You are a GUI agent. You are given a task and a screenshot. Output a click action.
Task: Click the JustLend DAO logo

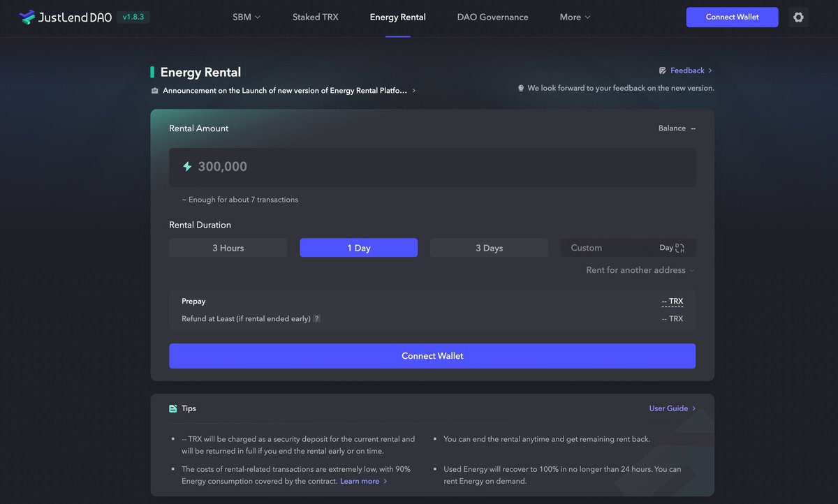click(x=66, y=17)
